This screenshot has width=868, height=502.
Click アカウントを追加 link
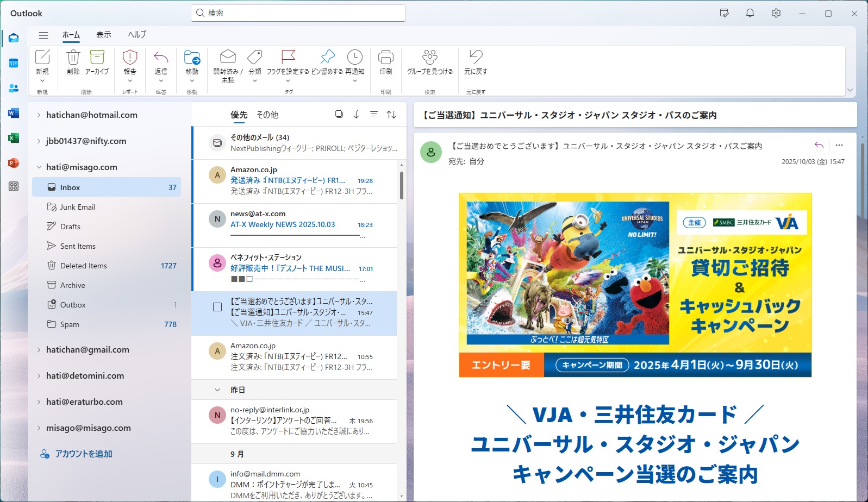tap(83, 454)
